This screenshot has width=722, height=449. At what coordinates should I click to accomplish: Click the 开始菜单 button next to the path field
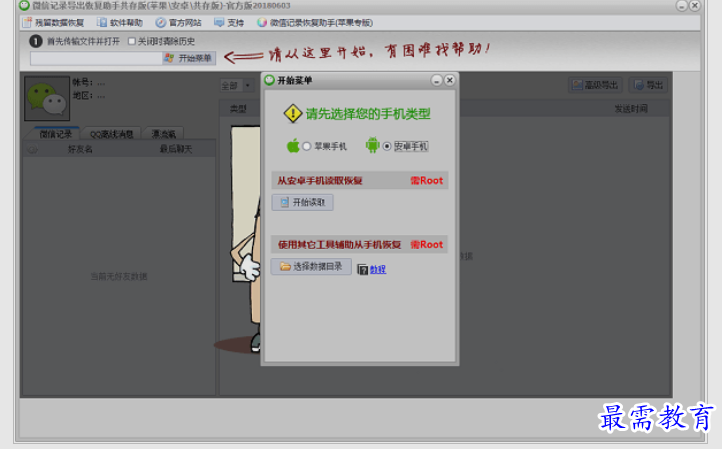189,58
